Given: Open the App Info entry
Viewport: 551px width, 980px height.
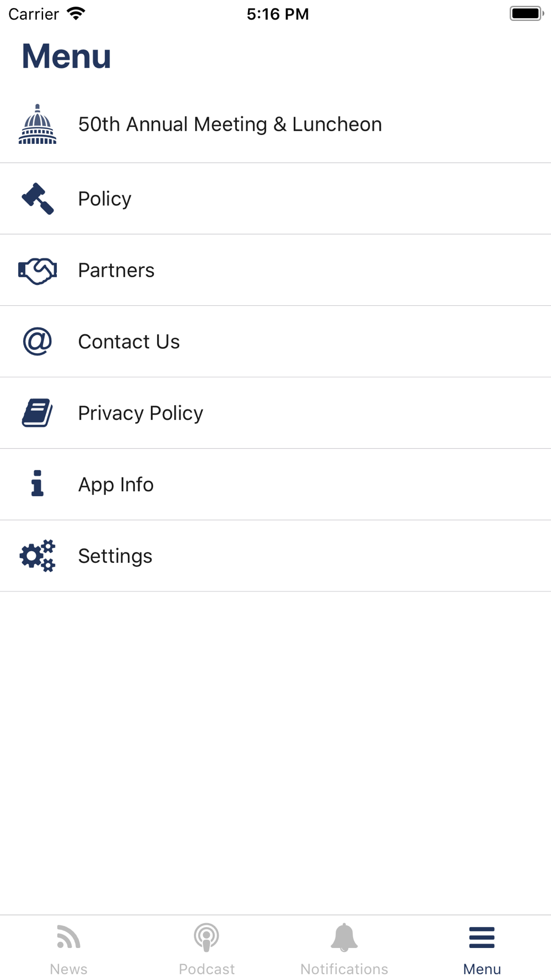Looking at the screenshot, I should click(116, 484).
